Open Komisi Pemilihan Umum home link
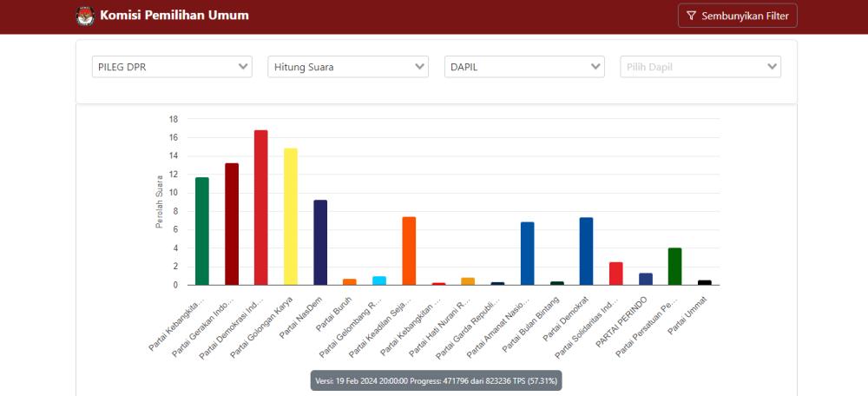The image size is (868, 396). (x=174, y=16)
